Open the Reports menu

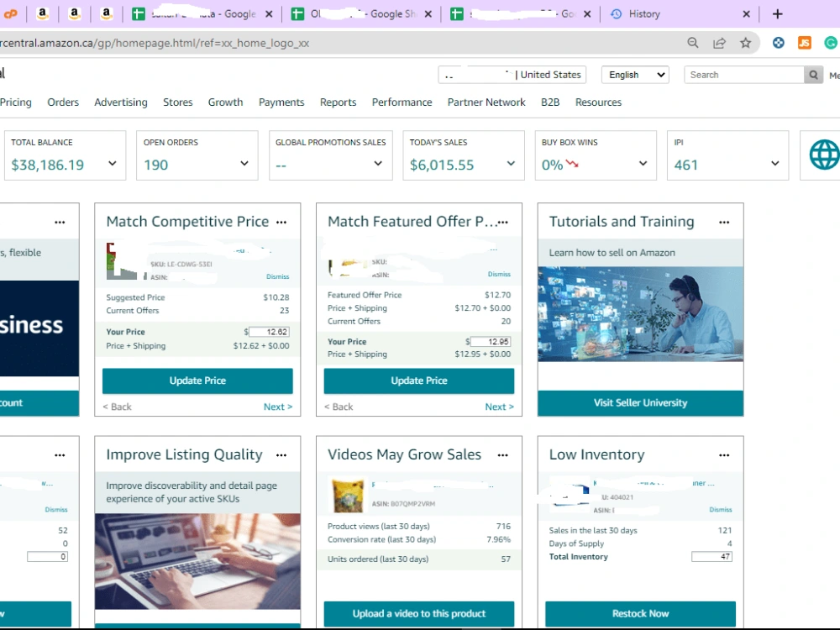pos(338,102)
